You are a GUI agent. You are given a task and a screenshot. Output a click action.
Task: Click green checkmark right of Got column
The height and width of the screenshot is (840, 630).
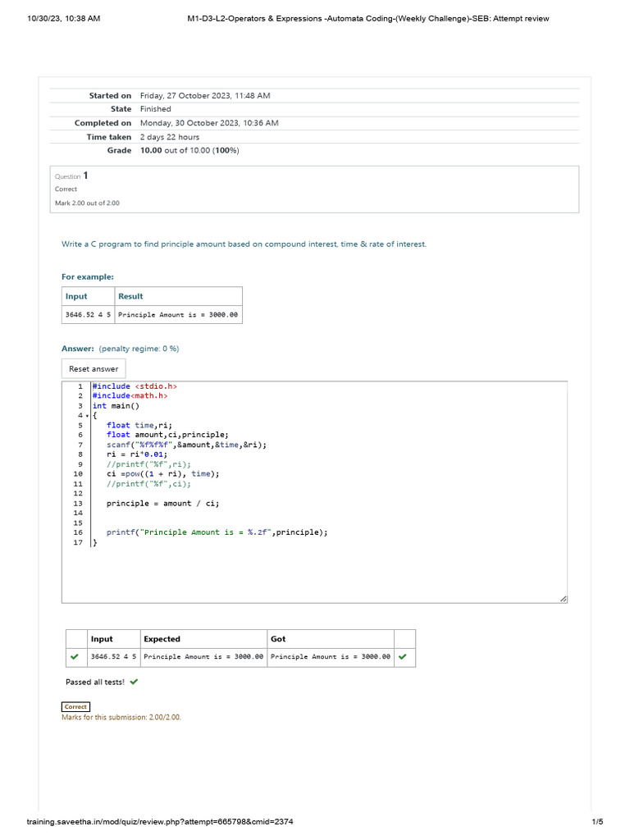click(x=403, y=656)
